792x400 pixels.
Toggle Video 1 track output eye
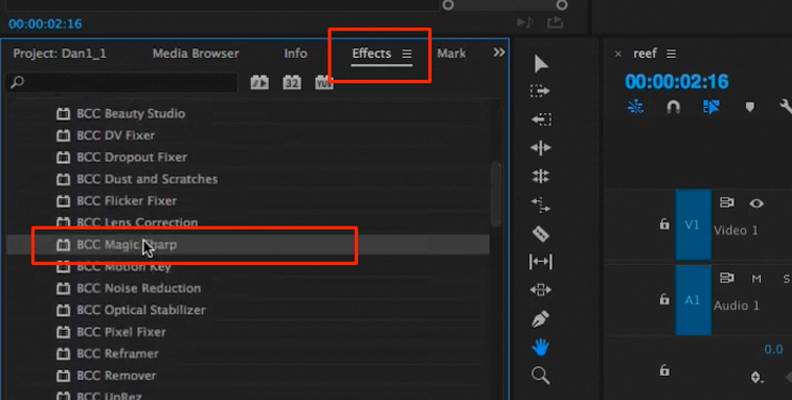(x=756, y=204)
